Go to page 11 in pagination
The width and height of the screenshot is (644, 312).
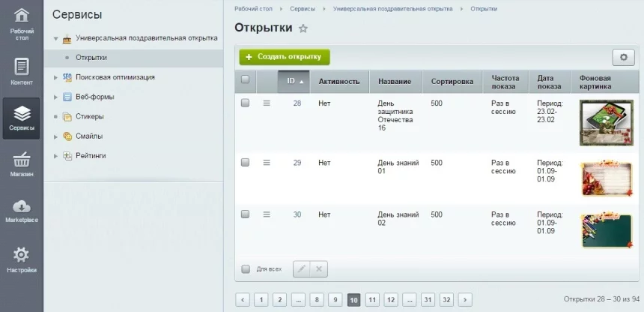coord(372,300)
